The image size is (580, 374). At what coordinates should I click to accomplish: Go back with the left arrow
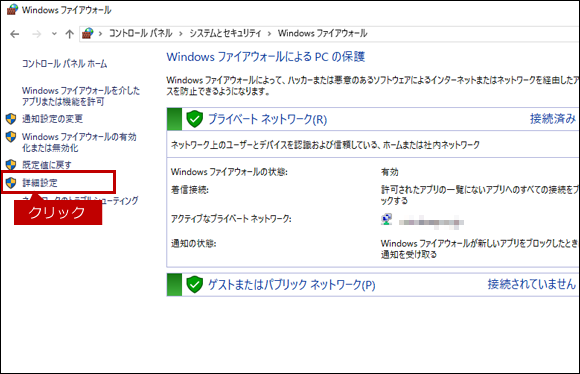15,34
